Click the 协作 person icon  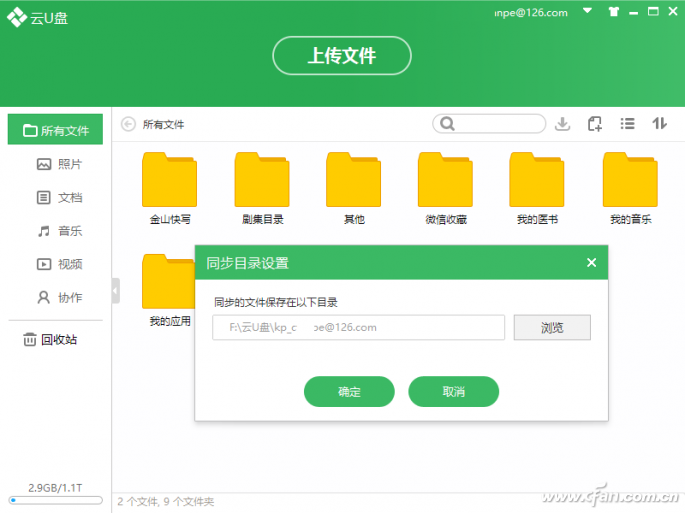point(43,298)
